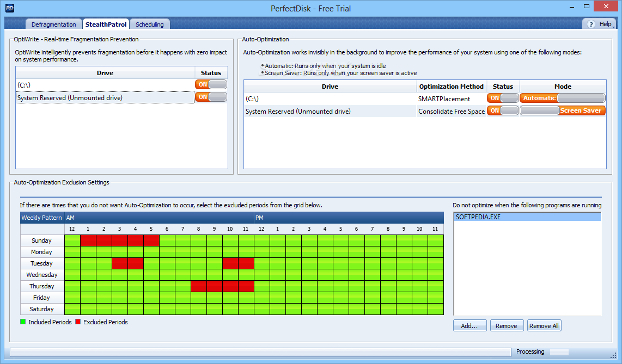Click the Remove All button

click(544, 325)
